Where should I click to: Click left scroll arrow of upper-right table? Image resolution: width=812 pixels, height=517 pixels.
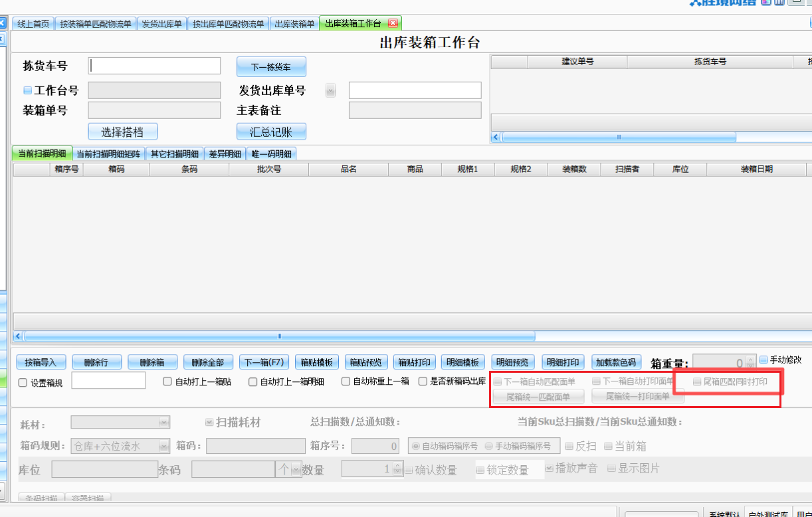coord(495,137)
